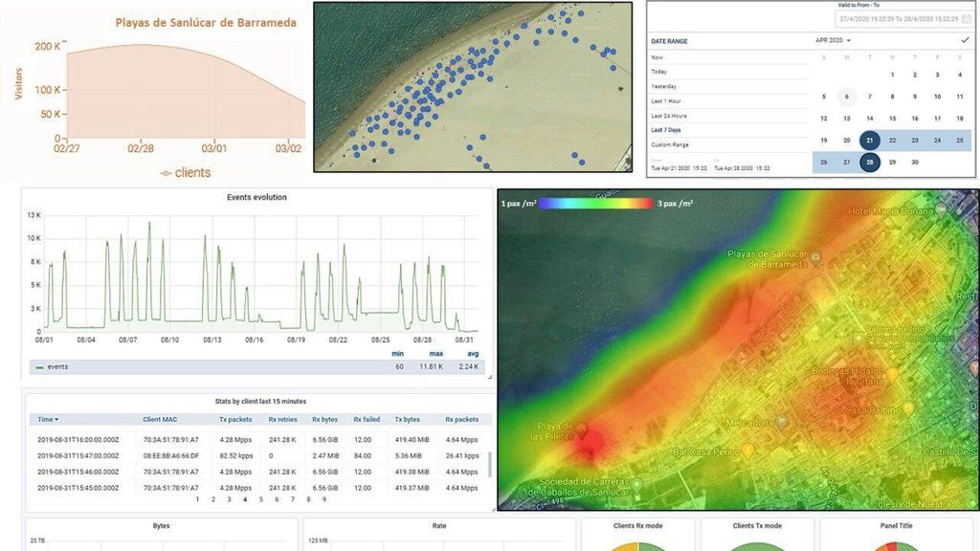Pick April 6 in the calendar
The height and width of the screenshot is (551, 980).
click(x=847, y=97)
